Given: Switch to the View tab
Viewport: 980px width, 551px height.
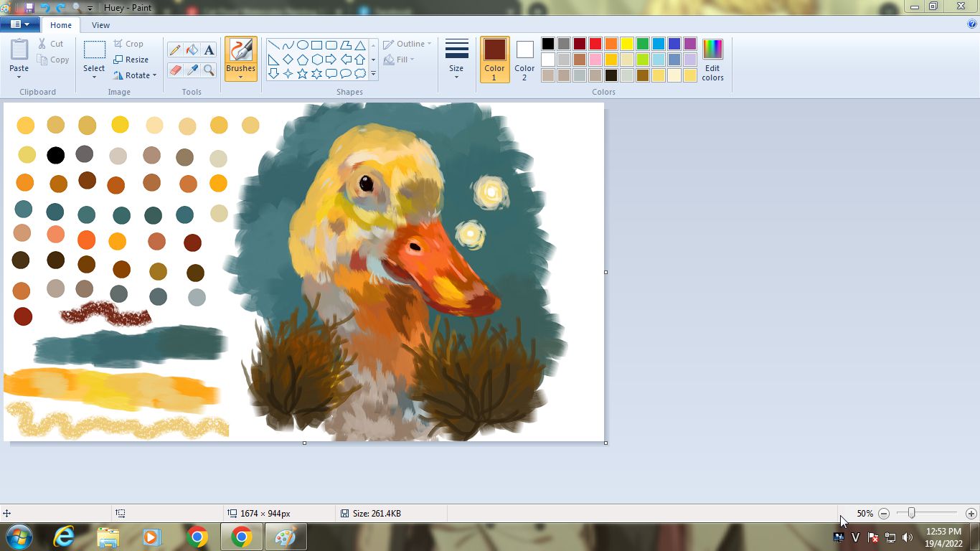Looking at the screenshot, I should [100, 25].
